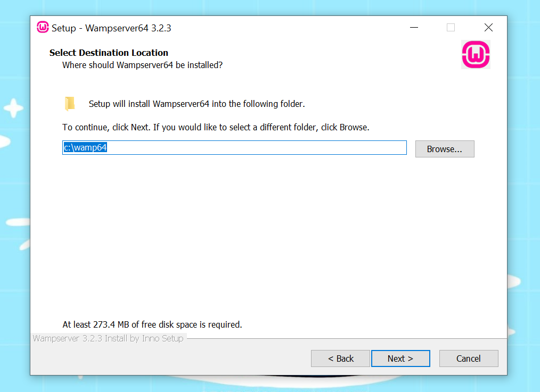540x392 pixels.
Task: Click the "Where should Wampserver64 be installed?" text
Action: (x=142, y=65)
